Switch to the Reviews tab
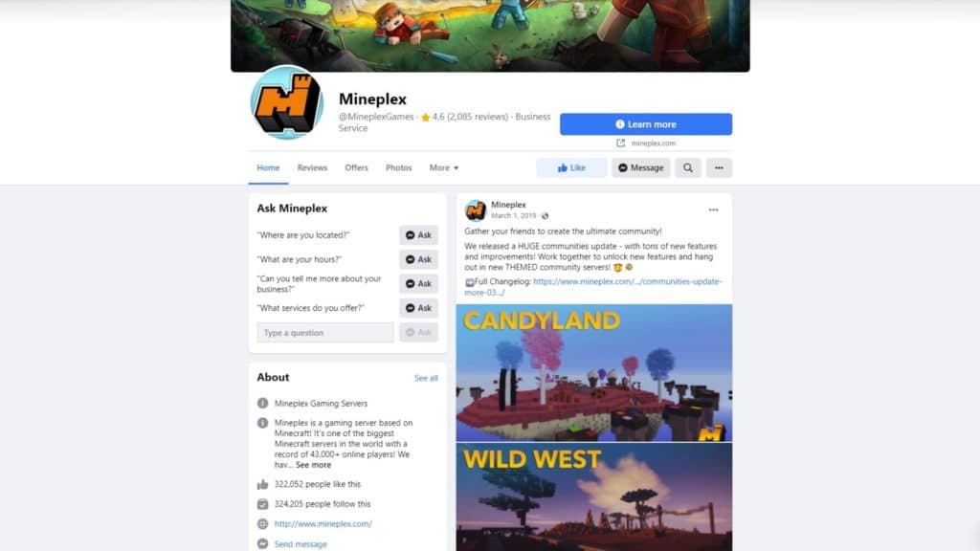The image size is (980, 551). tap(312, 167)
